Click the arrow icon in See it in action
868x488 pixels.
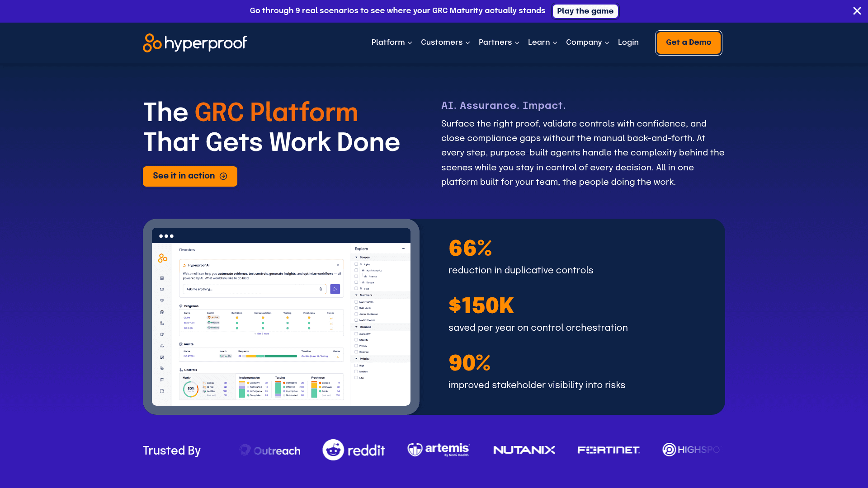pos(223,176)
